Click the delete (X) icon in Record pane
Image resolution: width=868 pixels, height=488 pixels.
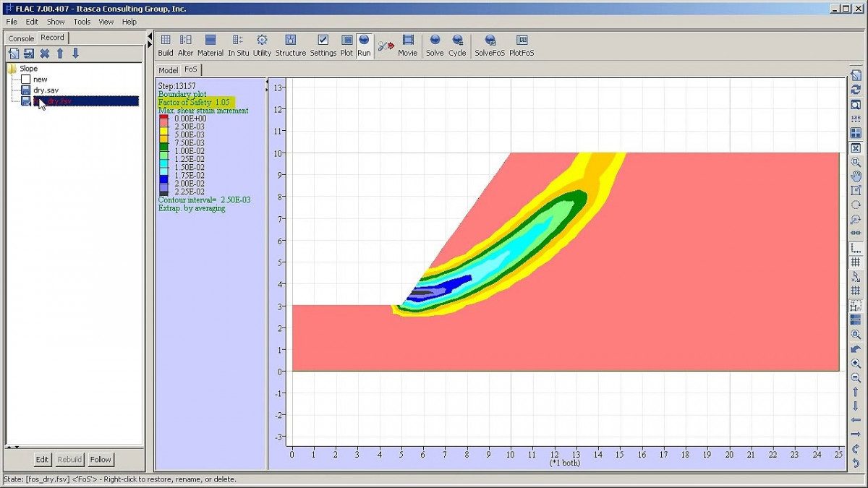[44, 53]
